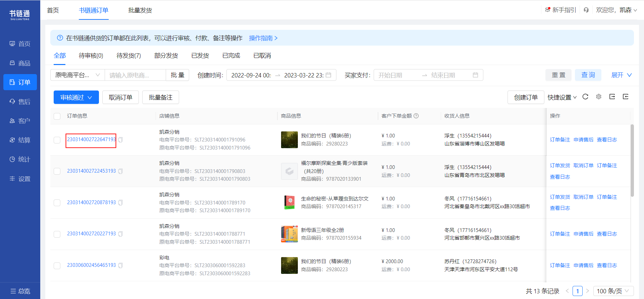Select the 已完成 status tab
The height and width of the screenshot is (299, 644).
[231, 56]
